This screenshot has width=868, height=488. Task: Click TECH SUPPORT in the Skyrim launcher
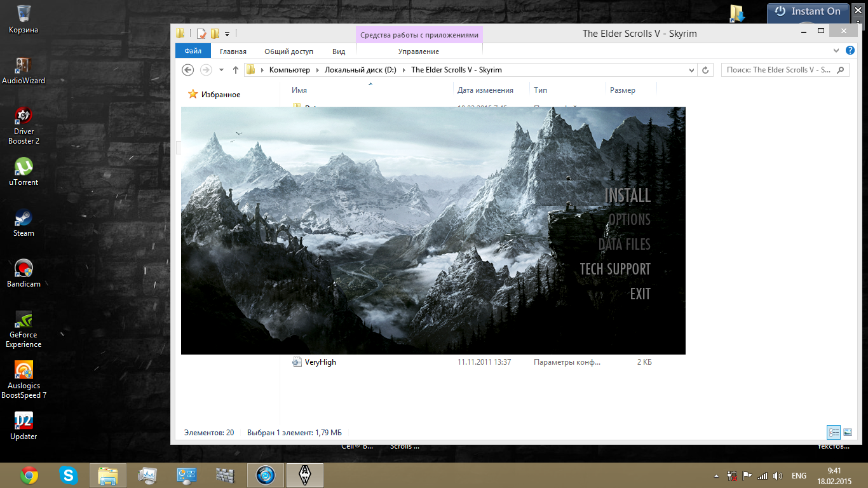click(x=615, y=269)
